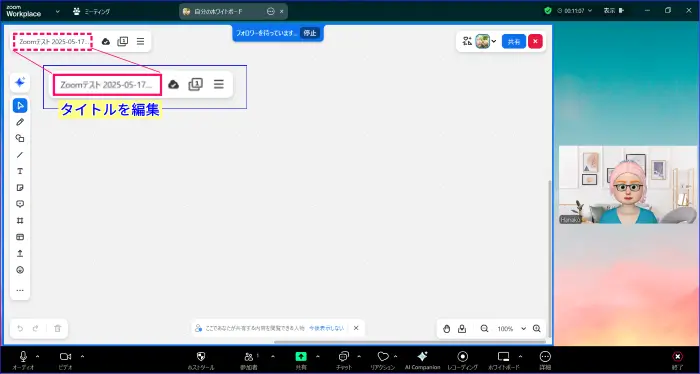
Task: Toggle the video camera button
Action: (x=65, y=356)
